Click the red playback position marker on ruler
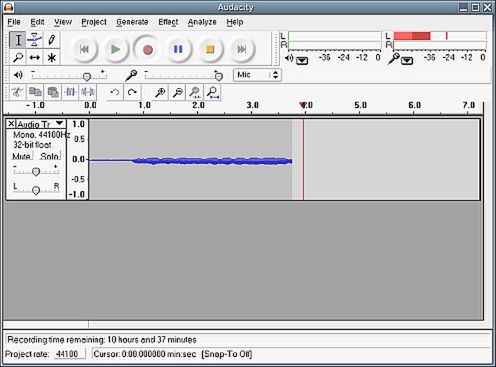 point(303,106)
